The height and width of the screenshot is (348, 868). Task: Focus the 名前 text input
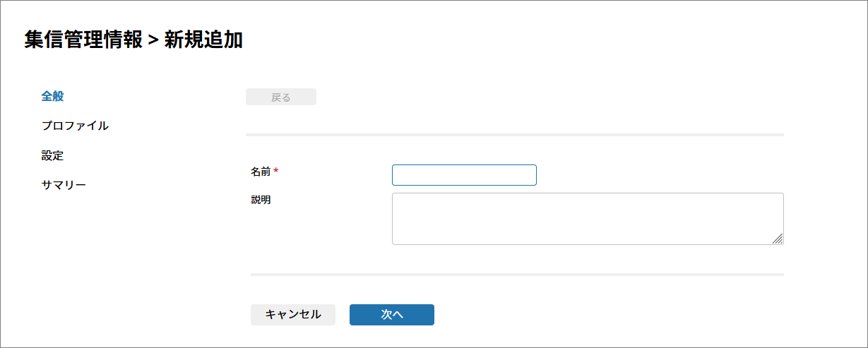click(464, 175)
